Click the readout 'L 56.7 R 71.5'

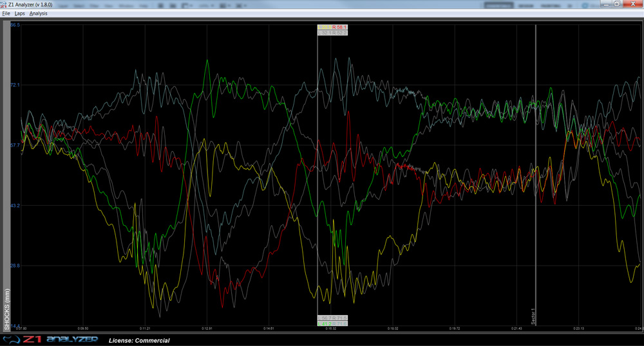coord(333,318)
